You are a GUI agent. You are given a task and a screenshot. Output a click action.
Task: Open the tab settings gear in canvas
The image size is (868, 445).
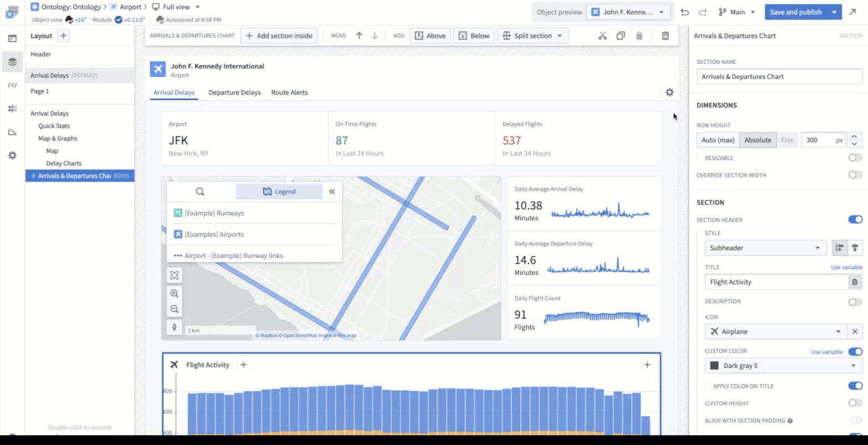click(670, 92)
